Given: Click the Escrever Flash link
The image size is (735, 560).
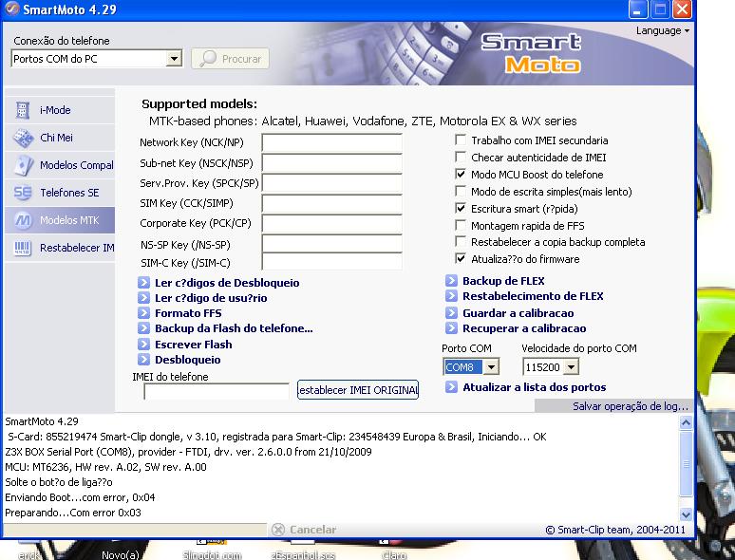Looking at the screenshot, I should coord(193,345).
